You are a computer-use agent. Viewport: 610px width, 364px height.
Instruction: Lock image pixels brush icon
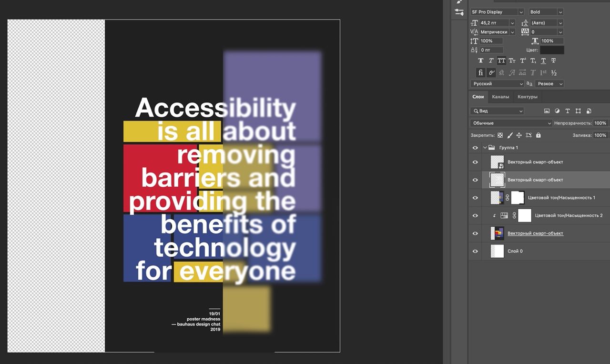510,135
